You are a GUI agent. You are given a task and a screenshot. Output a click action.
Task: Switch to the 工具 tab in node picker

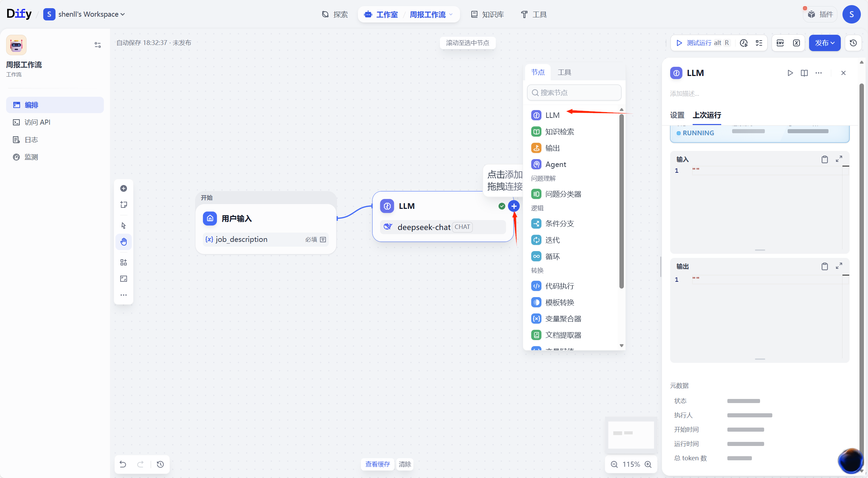(564, 72)
